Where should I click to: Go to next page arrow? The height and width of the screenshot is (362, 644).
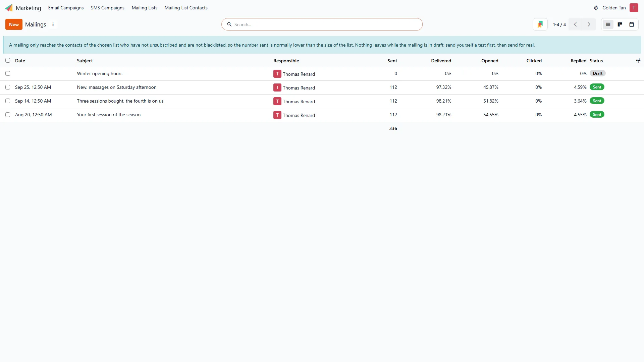coord(589,24)
